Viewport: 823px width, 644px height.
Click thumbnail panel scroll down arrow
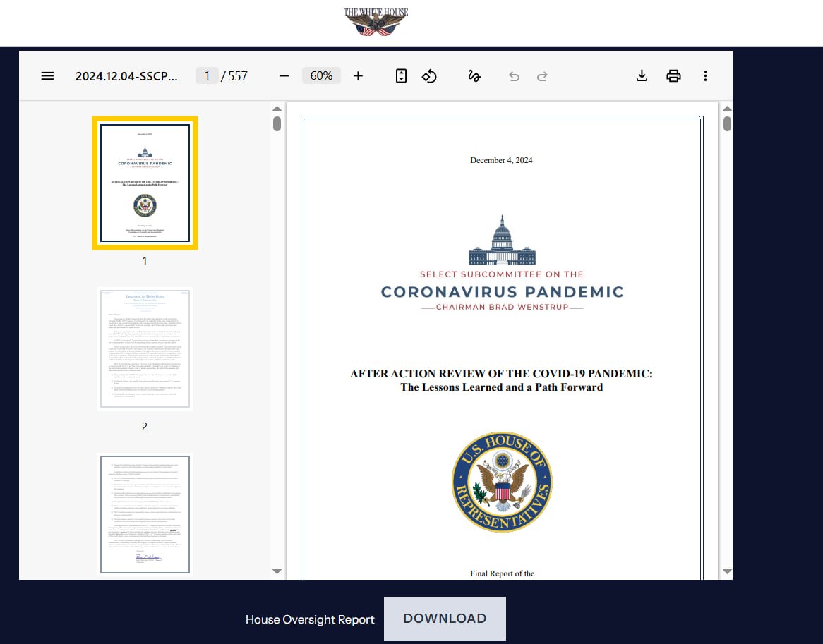[277, 571]
